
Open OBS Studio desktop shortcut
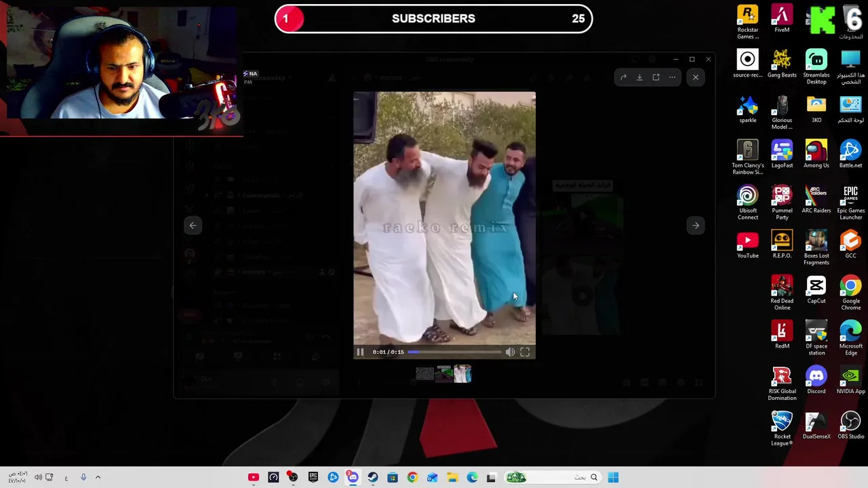click(850, 425)
